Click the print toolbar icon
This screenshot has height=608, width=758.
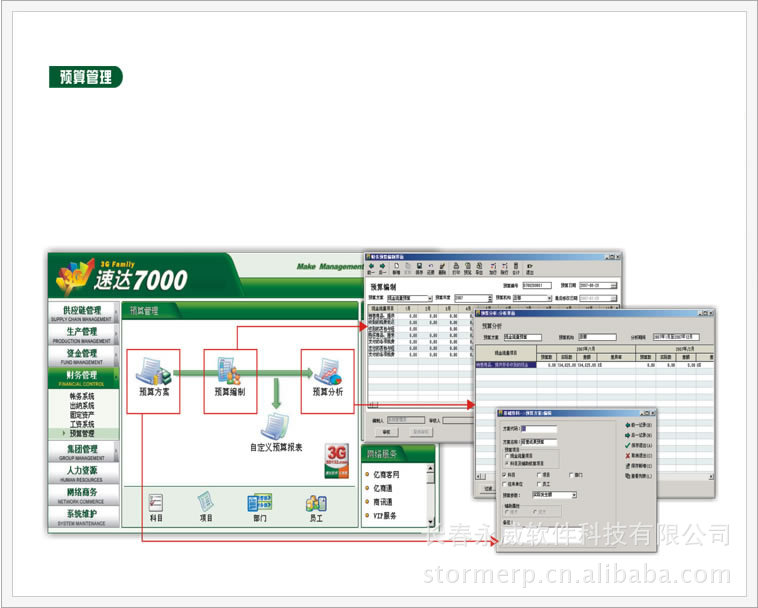[x=455, y=269]
